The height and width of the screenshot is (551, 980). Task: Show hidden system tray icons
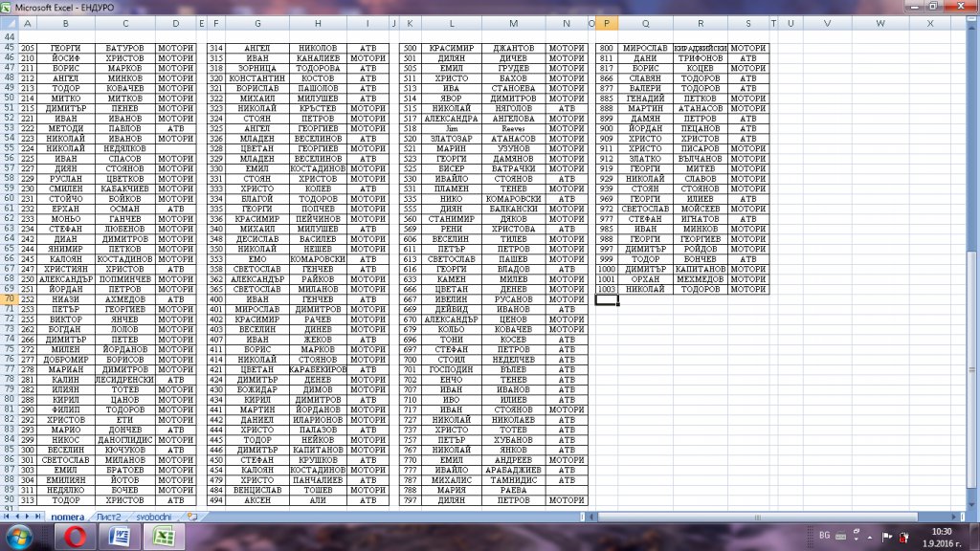[869, 538]
